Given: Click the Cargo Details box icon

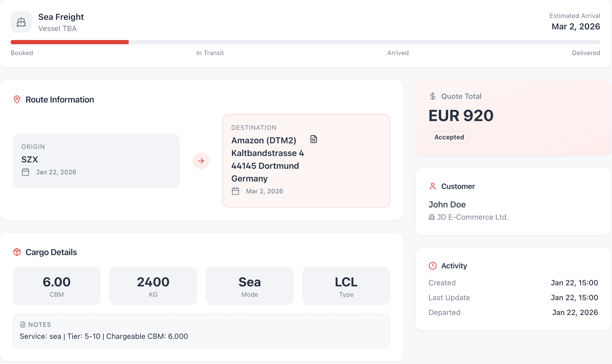Looking at the screenshot, I should (x=17, y=252).
